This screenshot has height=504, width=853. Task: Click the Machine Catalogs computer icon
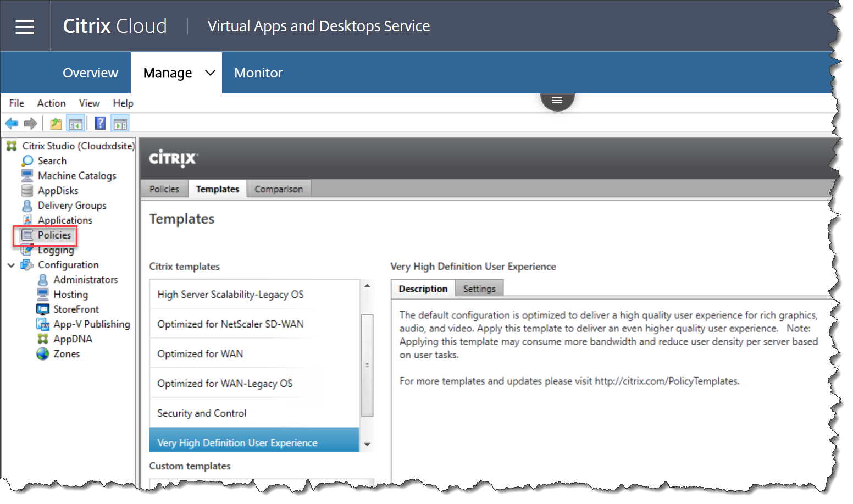27,175
